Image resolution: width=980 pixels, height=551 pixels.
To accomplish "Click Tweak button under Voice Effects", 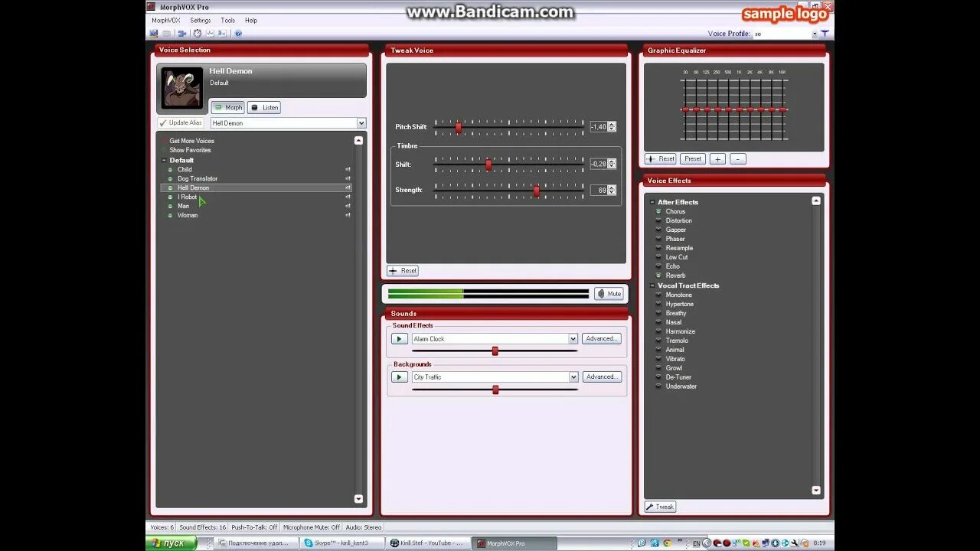I will pos(660,507).
